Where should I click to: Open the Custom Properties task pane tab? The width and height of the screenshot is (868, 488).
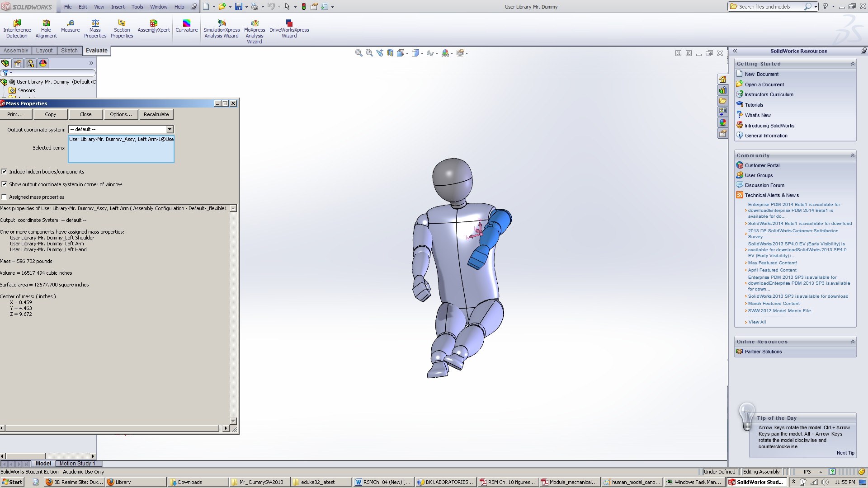click(x=722, y=133)
